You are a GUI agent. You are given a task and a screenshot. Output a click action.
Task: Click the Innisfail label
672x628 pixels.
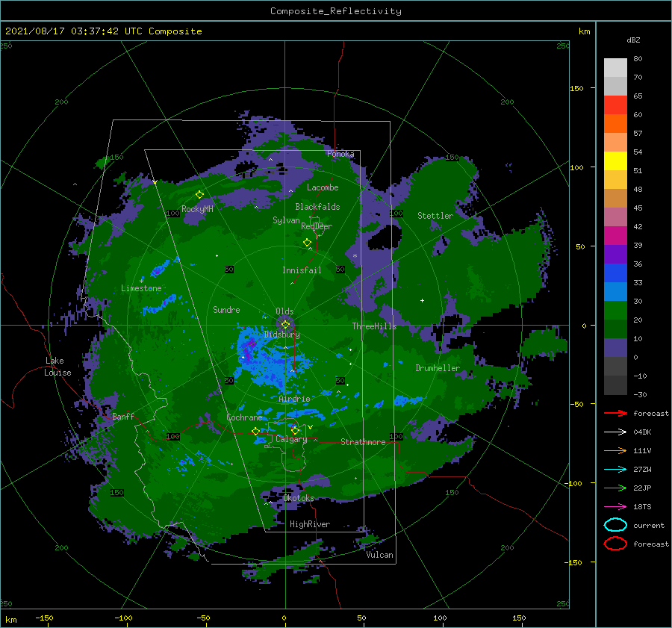coord(302,270)
